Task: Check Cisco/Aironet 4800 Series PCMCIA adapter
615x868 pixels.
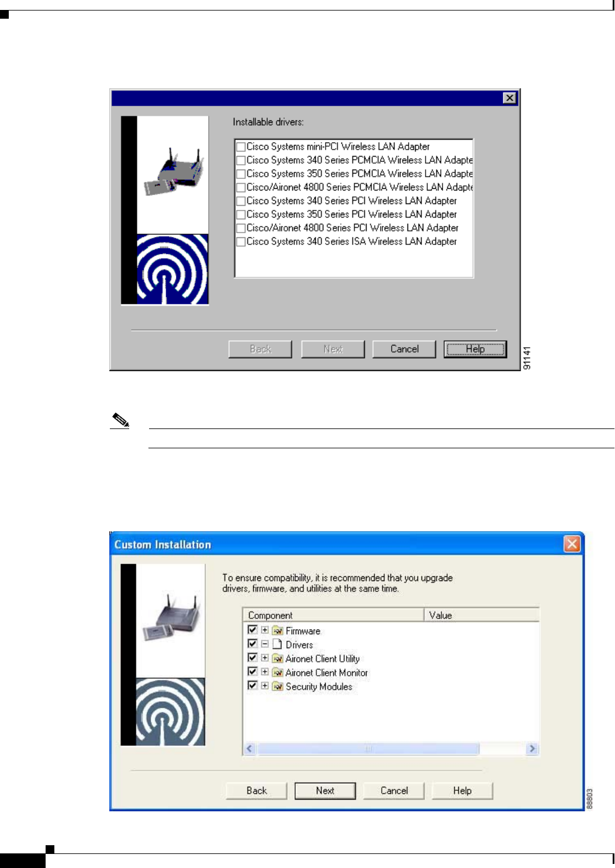Action: pyautogui.click(x=240, y=188)
